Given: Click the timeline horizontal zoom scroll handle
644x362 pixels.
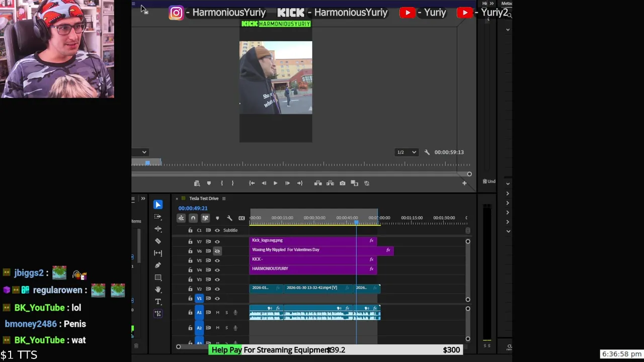Looking at the screenshot, I should [x=178, y=346].
